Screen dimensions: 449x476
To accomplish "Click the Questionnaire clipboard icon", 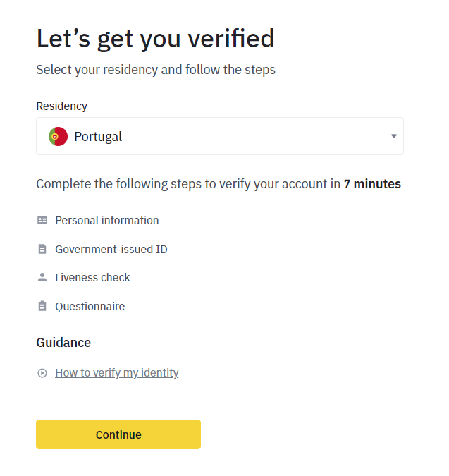I will click(42, 306).
